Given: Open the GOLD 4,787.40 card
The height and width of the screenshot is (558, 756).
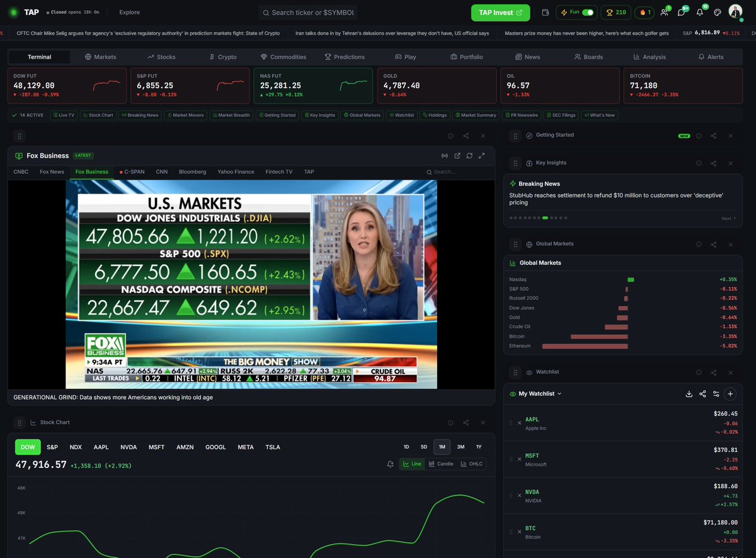Looking at the screenshot, I should click(437, 86).
